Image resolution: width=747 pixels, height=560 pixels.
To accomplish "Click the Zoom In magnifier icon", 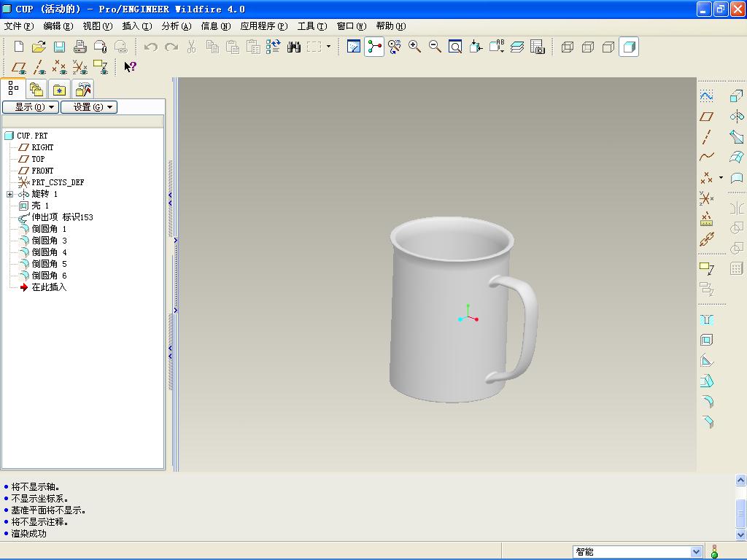I will pos(413,47).
